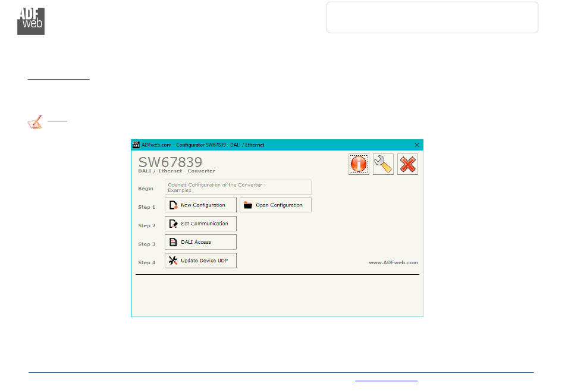Click the 'Begin' label

click(x=146, y=189)
